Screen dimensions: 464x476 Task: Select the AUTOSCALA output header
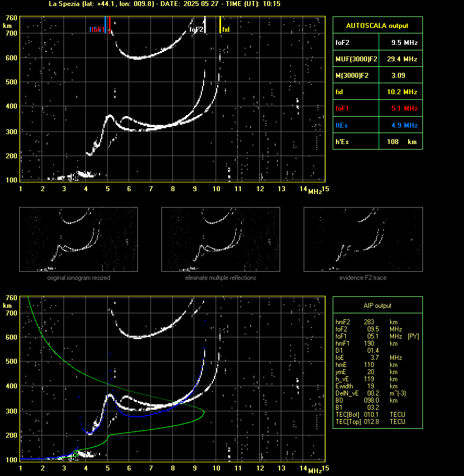click(377, 26)
